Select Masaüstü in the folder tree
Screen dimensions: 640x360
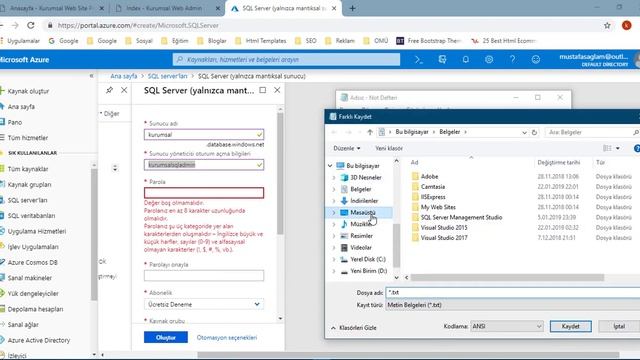362,212
